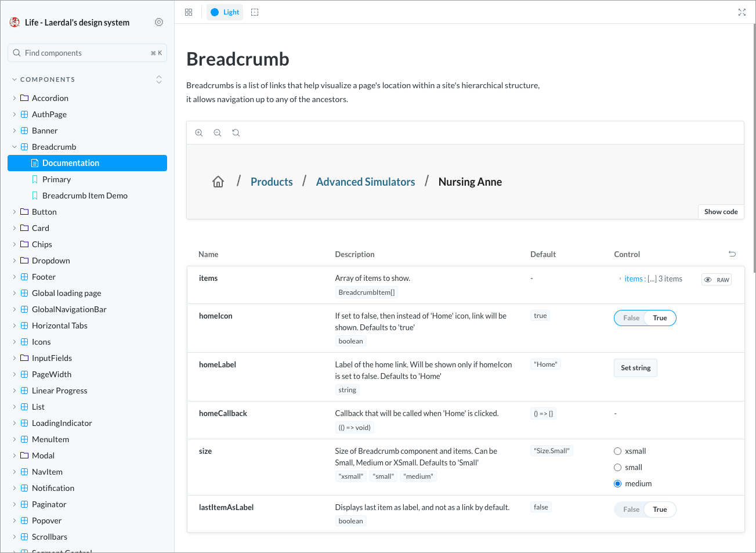Image resolution: width=756 pixels, height=553 pixels.
Task: Expand the items array control
Action: click(620, 279)
